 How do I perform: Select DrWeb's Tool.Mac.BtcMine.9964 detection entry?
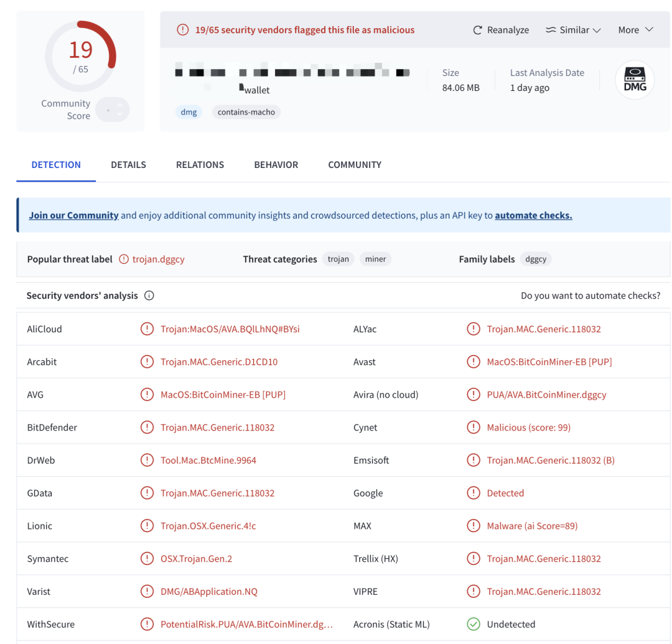(x=209, y=460)
